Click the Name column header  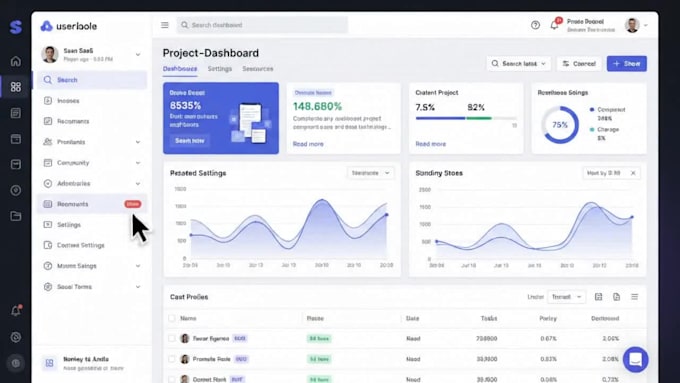(x=188, y=318)
